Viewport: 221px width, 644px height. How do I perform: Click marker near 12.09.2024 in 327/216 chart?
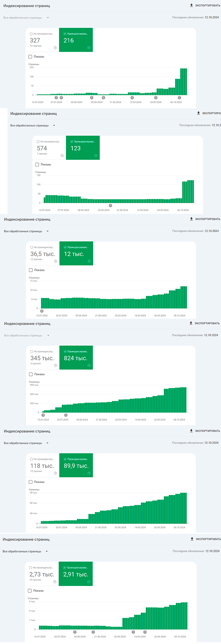pyautogui.click(x=132, y=98)
